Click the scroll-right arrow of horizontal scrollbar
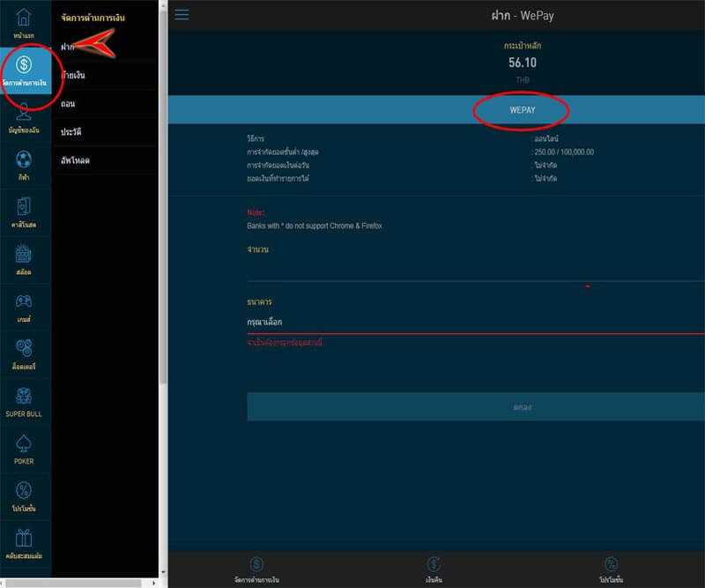The image size is (705, 588). point(153,583)
